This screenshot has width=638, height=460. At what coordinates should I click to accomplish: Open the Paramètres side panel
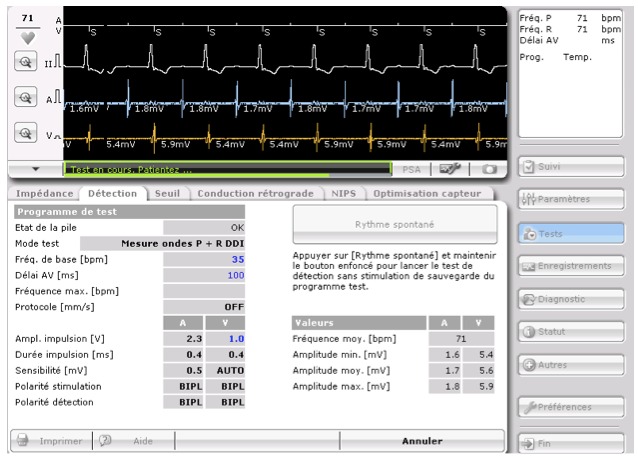571,199
